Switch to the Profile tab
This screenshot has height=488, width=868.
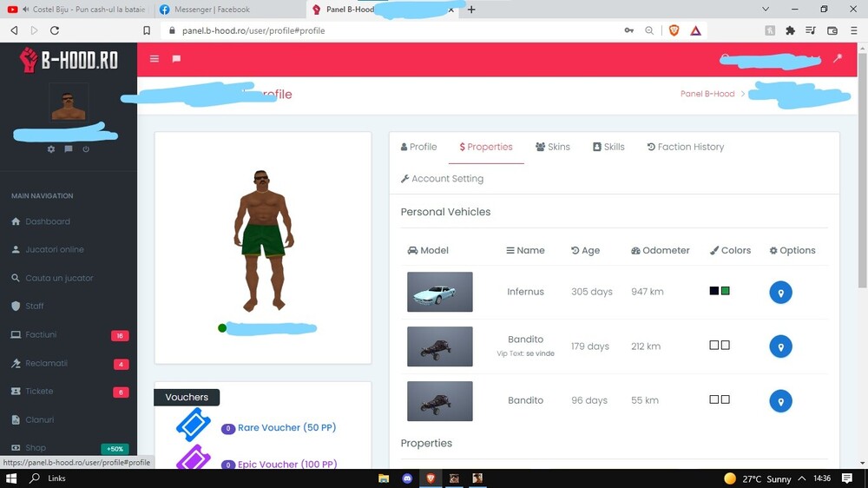tap(418, 147)
